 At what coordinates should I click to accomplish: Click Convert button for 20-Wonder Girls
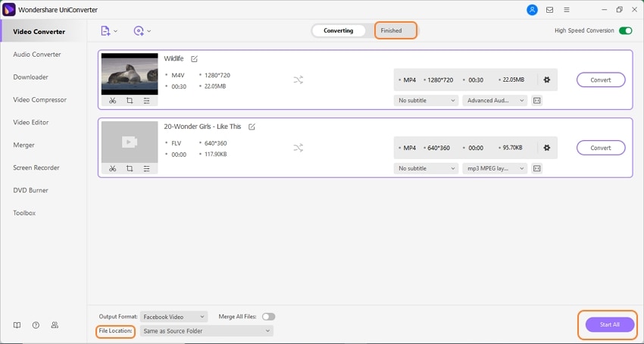click(x=601, y=148)
